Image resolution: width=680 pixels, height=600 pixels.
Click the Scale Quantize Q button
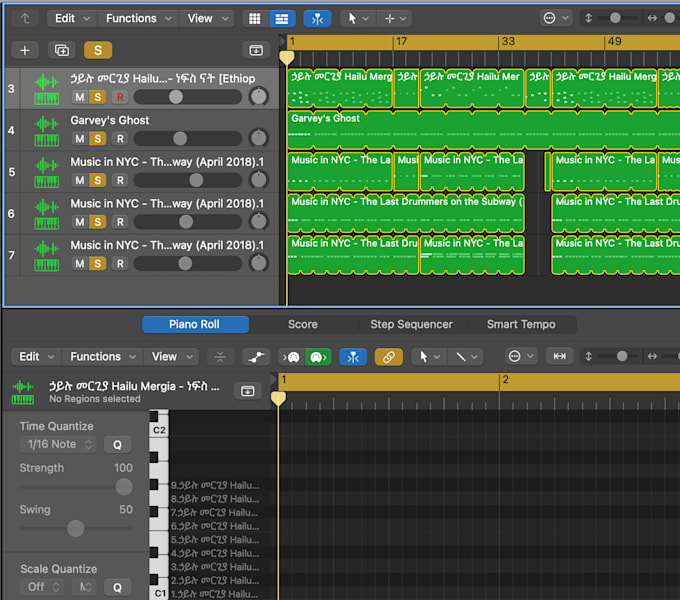118,587
